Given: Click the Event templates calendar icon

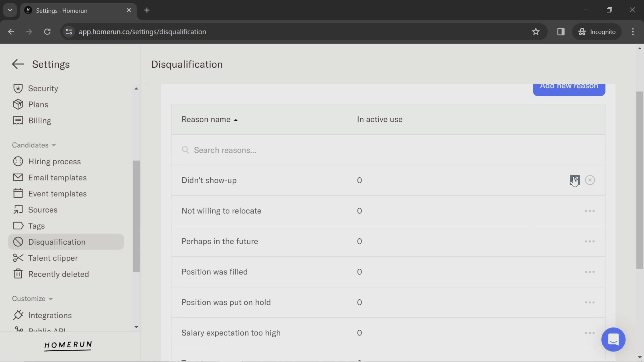Looking at the screenshot, I should click(x=18, y=193).
